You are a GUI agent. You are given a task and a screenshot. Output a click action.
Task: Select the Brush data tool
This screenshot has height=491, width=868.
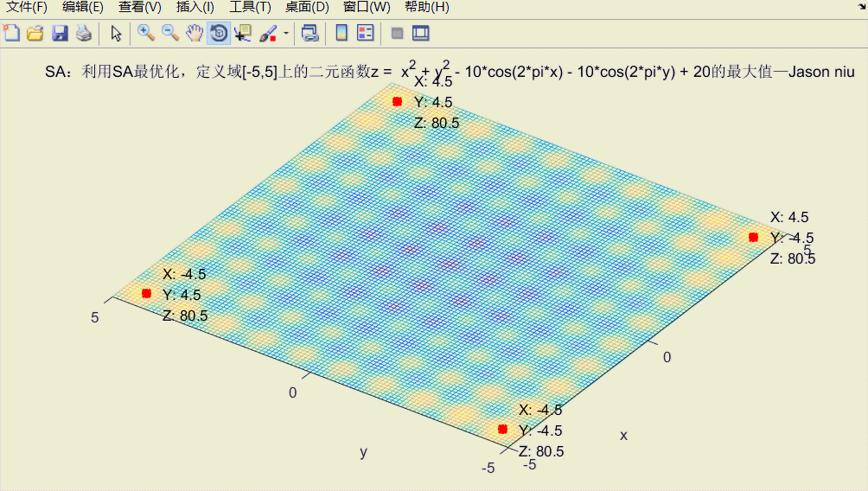coord(268,33)
